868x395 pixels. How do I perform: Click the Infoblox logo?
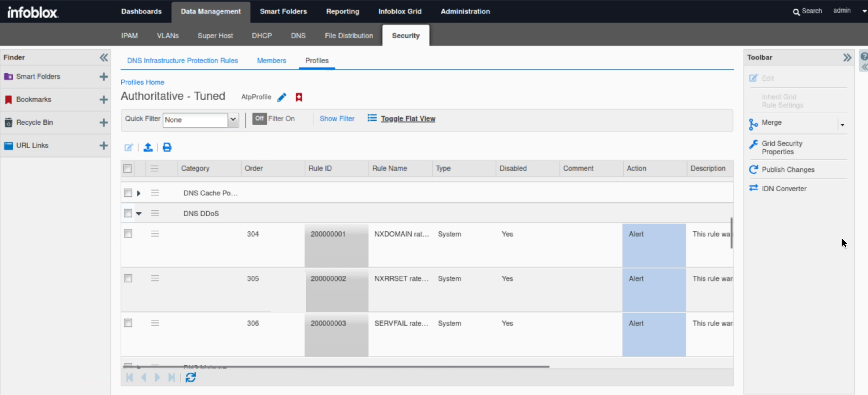click(x=33, y=12)
